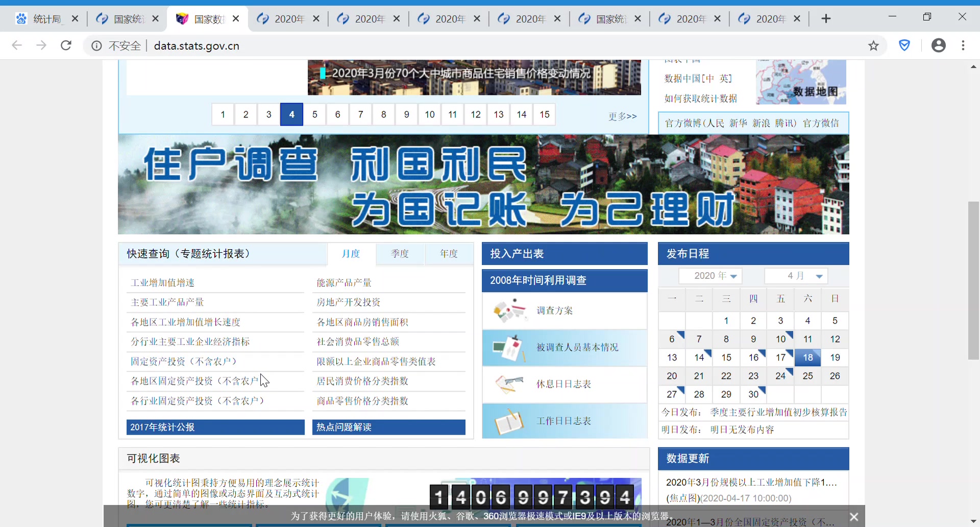Open the month 4月 dropdown

[796, 276]
